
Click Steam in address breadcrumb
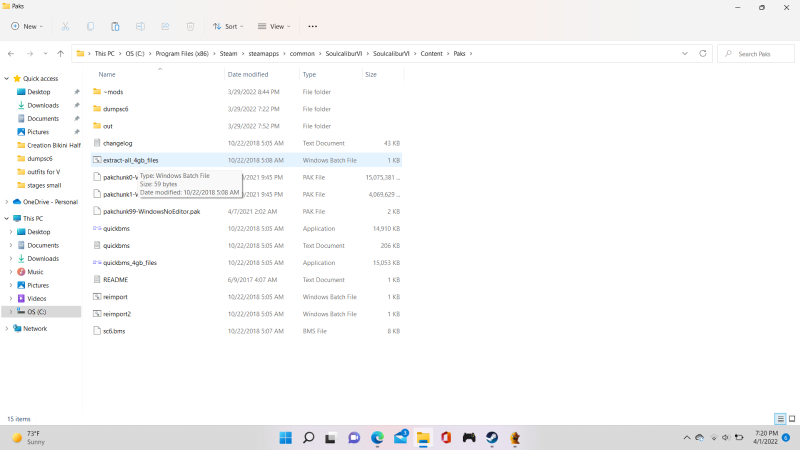point(229,54)
